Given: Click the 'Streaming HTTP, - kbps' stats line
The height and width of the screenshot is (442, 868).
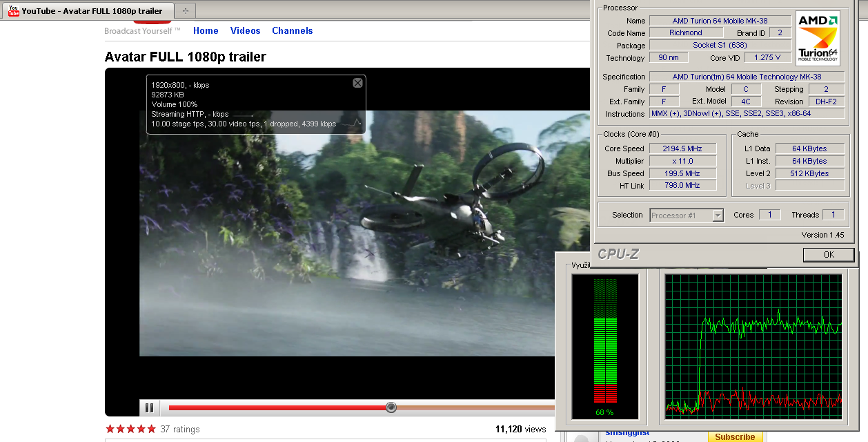Looking at the screenshot, I should pyautogui.click(x=190, y=114).
